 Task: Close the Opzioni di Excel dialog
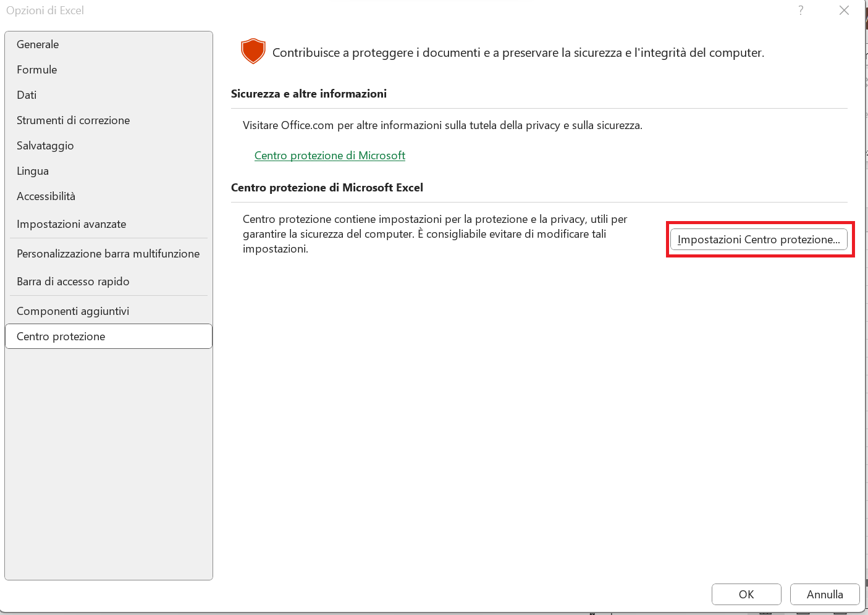tap(844, 10)
